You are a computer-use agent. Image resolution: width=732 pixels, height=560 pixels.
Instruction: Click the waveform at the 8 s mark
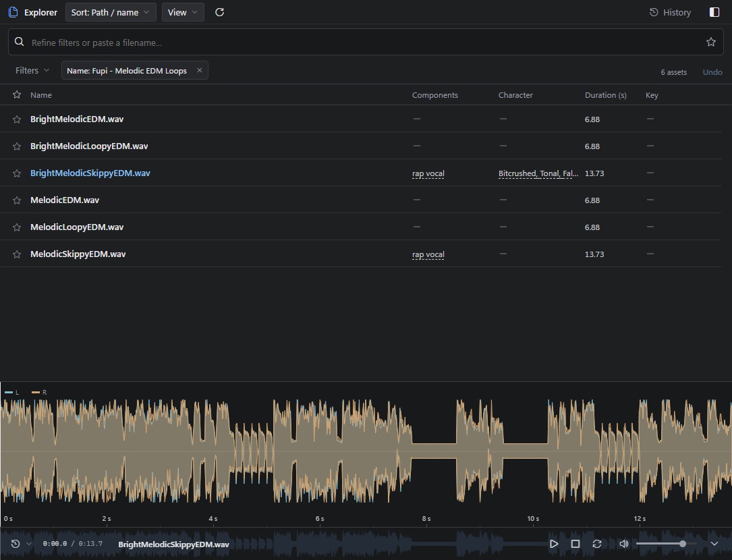(426, 451)
